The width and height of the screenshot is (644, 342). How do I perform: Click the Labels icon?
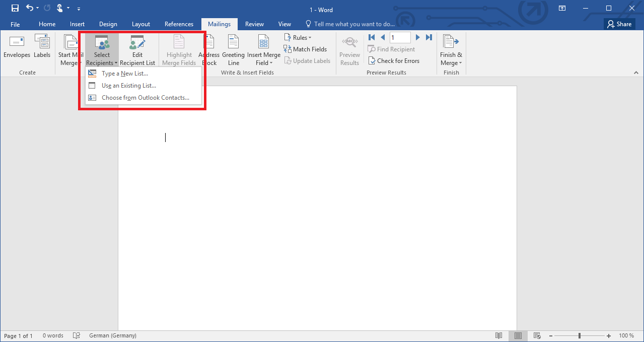pyautogui.click(x=42, y=48)
